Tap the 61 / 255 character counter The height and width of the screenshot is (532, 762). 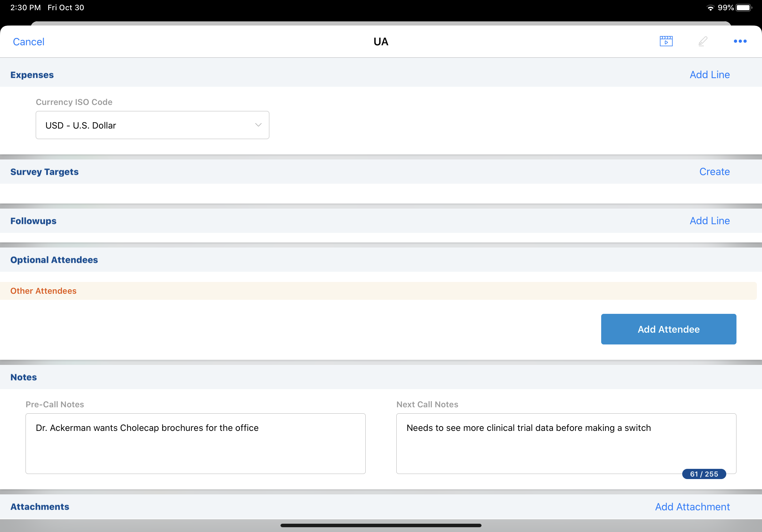704,474
